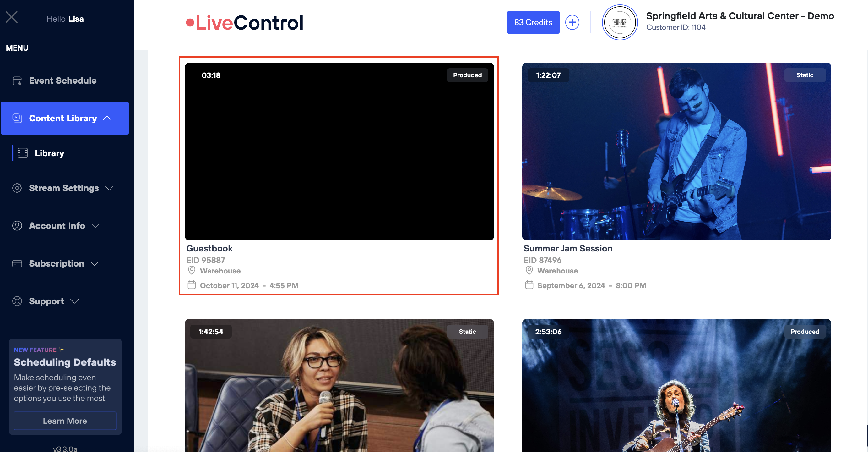Click the Library film strip icon
The height and width of the screenshot is (452, 868).
tap(23, 153)
